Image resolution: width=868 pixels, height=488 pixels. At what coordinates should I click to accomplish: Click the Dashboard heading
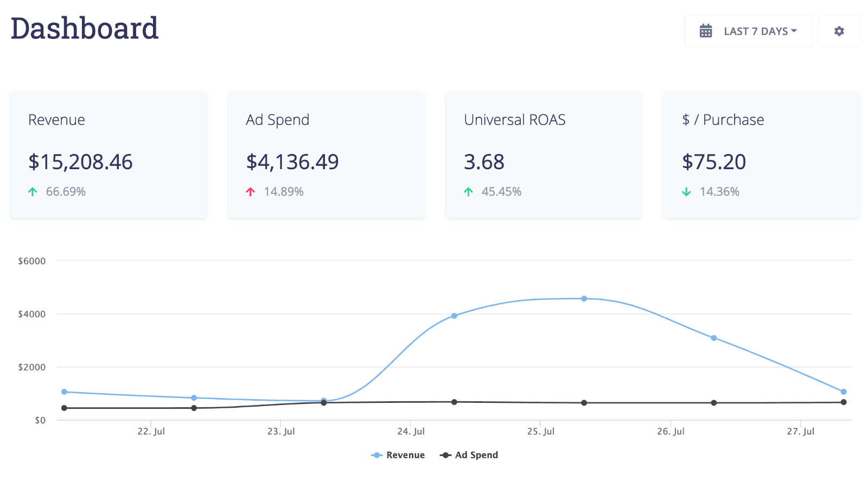coord(84,28)
